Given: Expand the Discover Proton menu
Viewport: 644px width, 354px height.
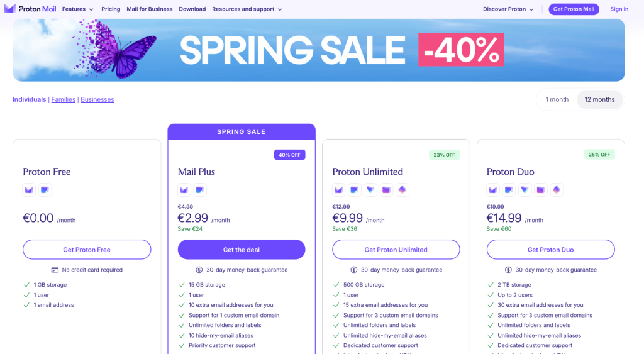Looking at the screenshot, I should point(508,9).
